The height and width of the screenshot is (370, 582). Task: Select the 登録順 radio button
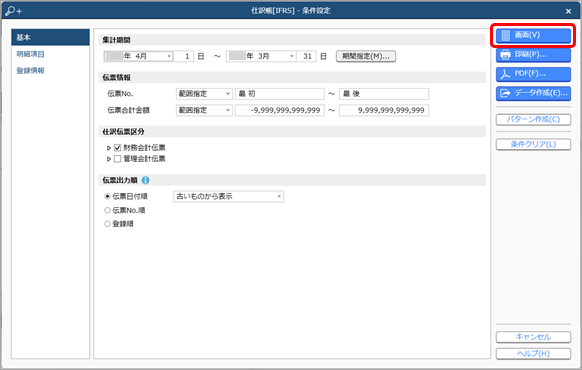point(107,224)
